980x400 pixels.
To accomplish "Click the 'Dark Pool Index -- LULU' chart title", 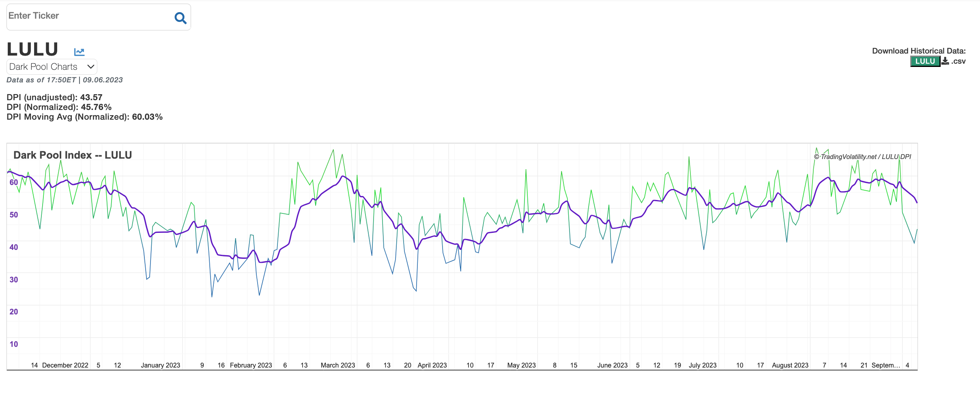I will tap(73, 155).
